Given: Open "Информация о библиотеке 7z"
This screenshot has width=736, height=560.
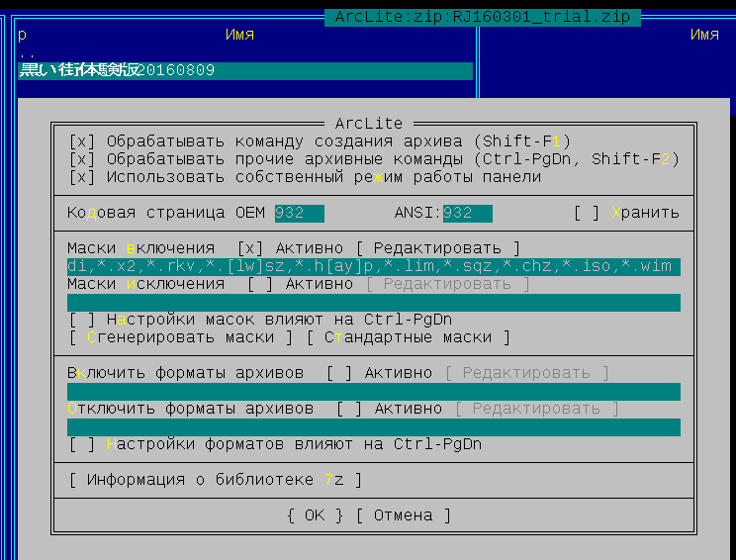Looking at the screenshot, I should click(x=215, y=480).
